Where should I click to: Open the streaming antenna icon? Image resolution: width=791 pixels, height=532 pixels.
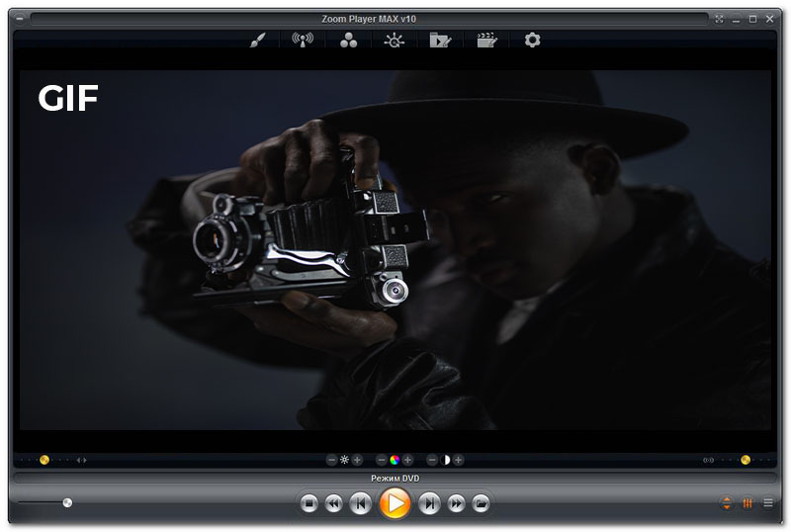303,40
